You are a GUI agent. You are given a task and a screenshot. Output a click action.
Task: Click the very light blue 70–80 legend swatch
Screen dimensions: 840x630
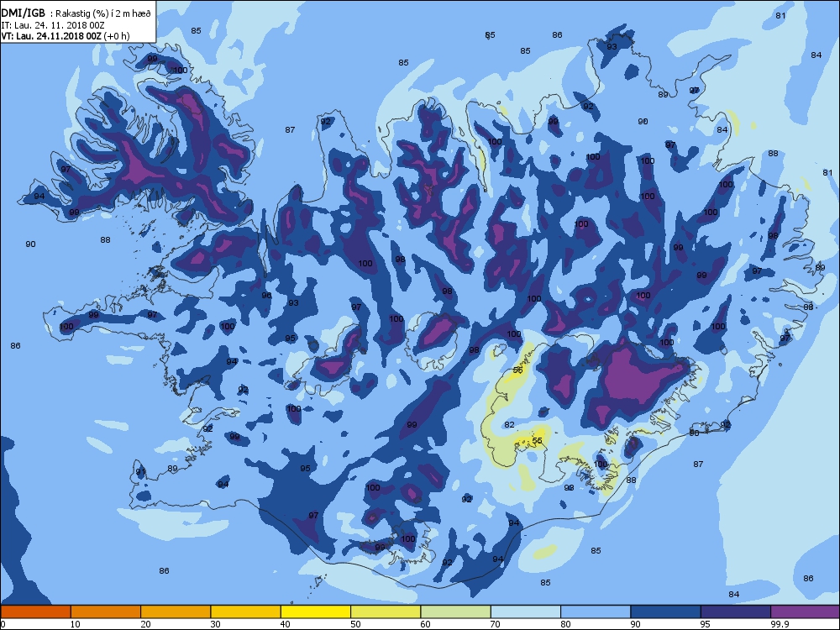526,612
